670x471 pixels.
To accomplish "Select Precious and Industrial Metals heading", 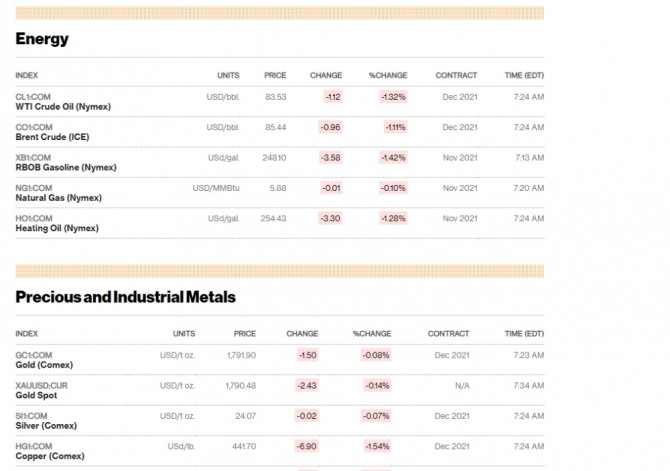I will pyautogui.click(x=126, y=297).
